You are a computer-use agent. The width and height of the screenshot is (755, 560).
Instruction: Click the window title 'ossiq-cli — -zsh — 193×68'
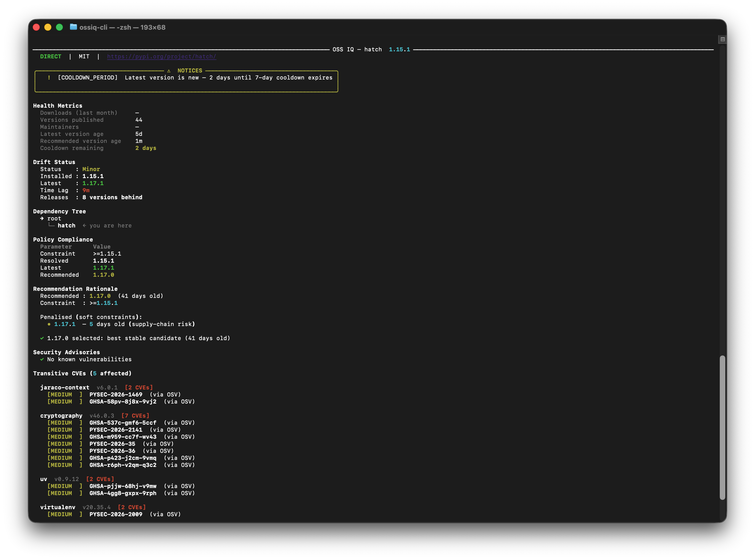[122, 27]
